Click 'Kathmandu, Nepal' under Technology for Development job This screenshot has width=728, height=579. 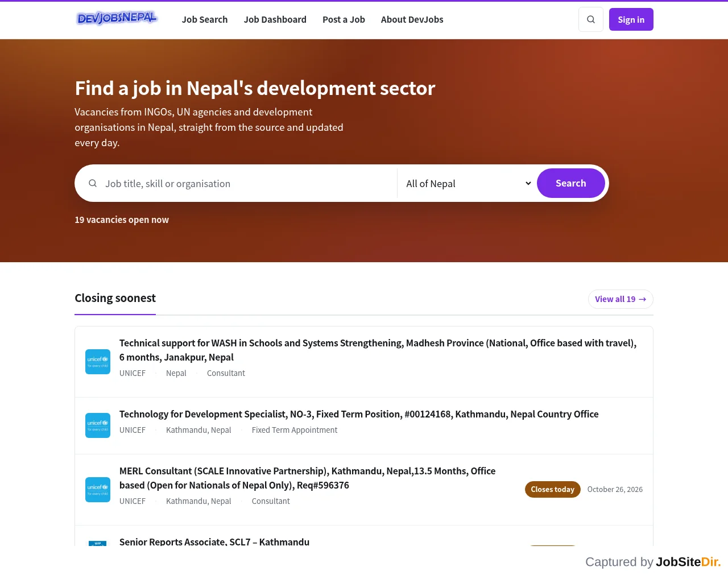[x=198, y=430]
